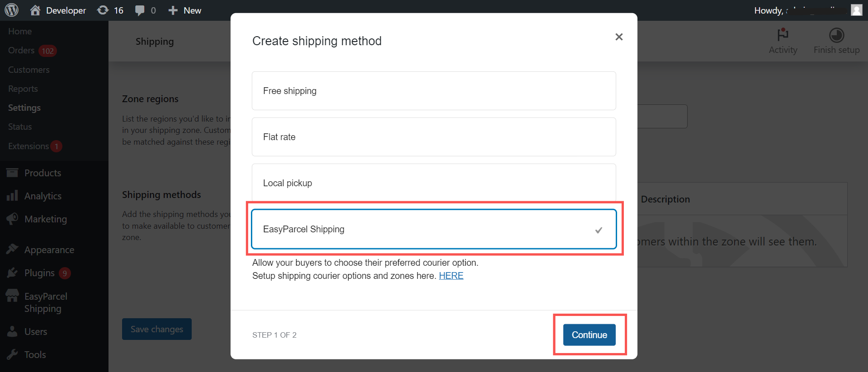Click the Developer site name link
The height and width of the screenshot is (372, 868).
[66, 10]
